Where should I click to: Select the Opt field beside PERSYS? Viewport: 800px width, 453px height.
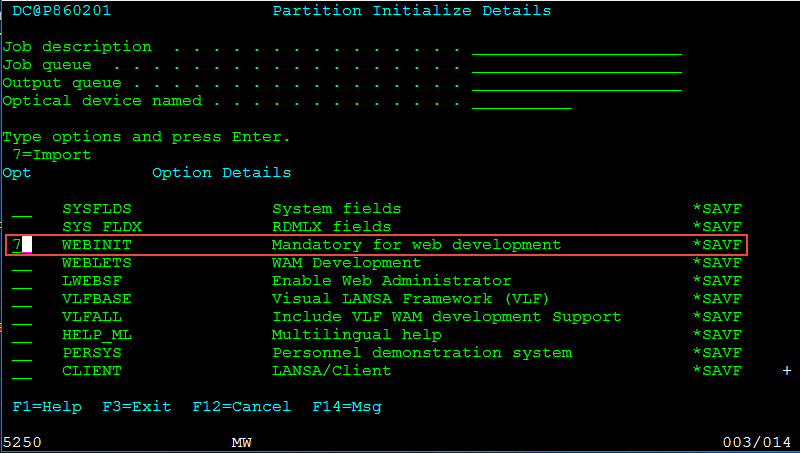[22, 353]
